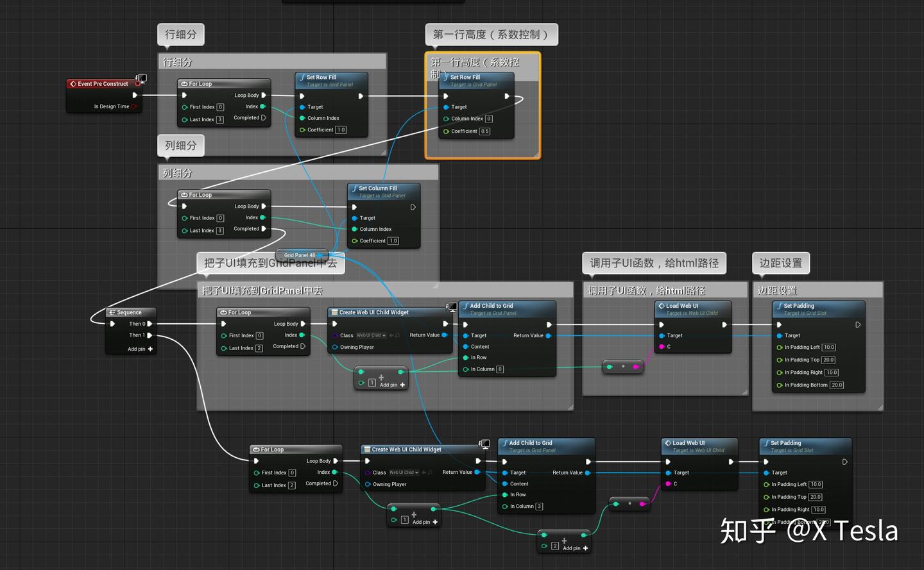Edit the Coefficient 0.5 value field
The image size is (924, 570).
pyautogui.click(x=485, y=131)
